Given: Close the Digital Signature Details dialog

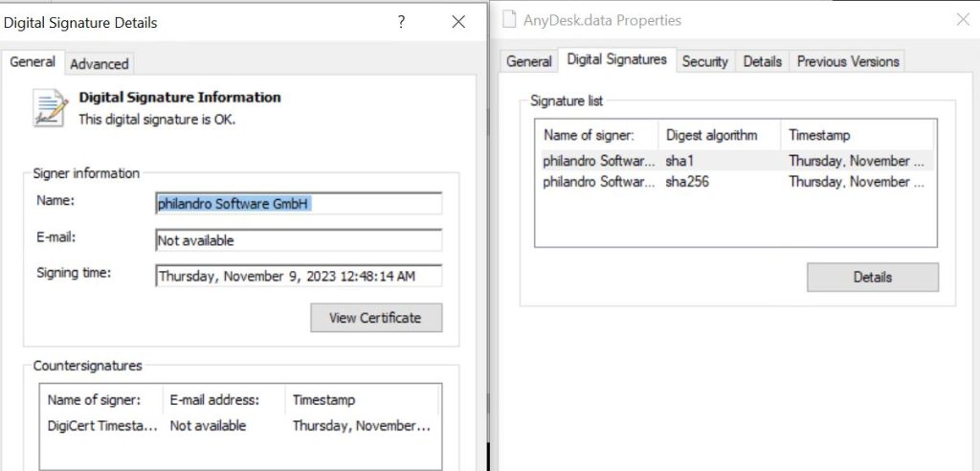Looking at the screenshot, I should [458, 22].
